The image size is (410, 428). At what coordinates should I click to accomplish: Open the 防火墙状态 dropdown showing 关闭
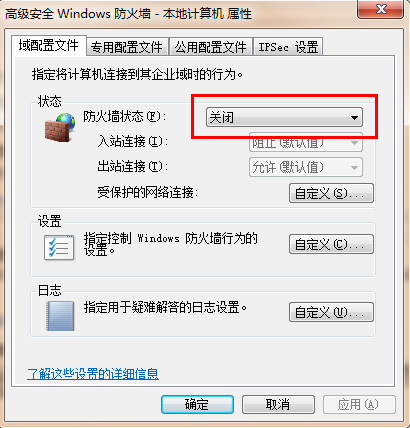[284, 117]
